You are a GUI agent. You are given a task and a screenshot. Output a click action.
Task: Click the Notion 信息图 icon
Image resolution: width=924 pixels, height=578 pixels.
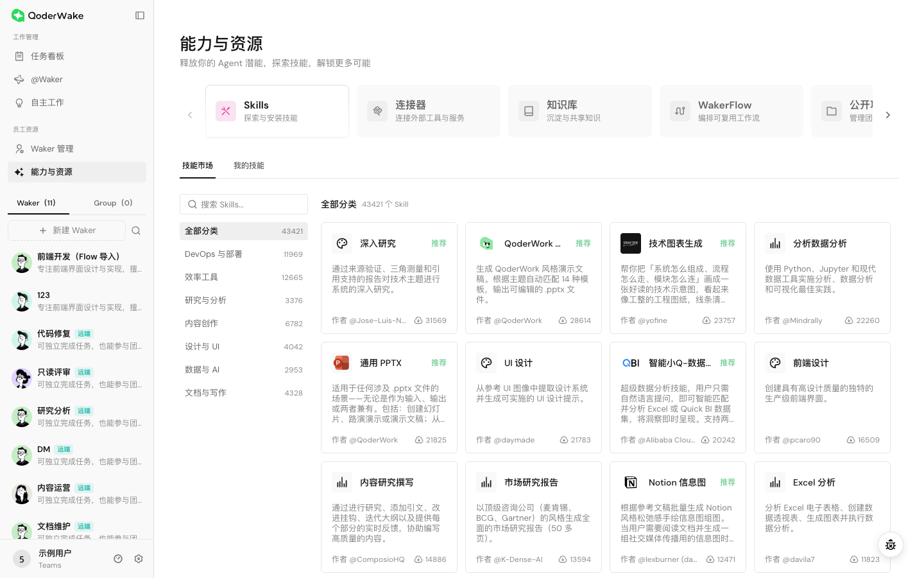coord(631,482)
